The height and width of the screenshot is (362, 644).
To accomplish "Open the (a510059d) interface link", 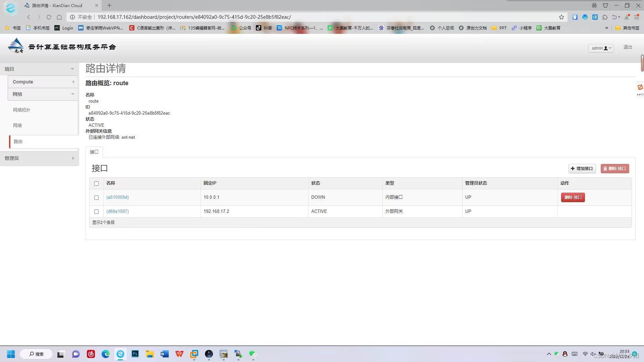I will click(117, 197).
